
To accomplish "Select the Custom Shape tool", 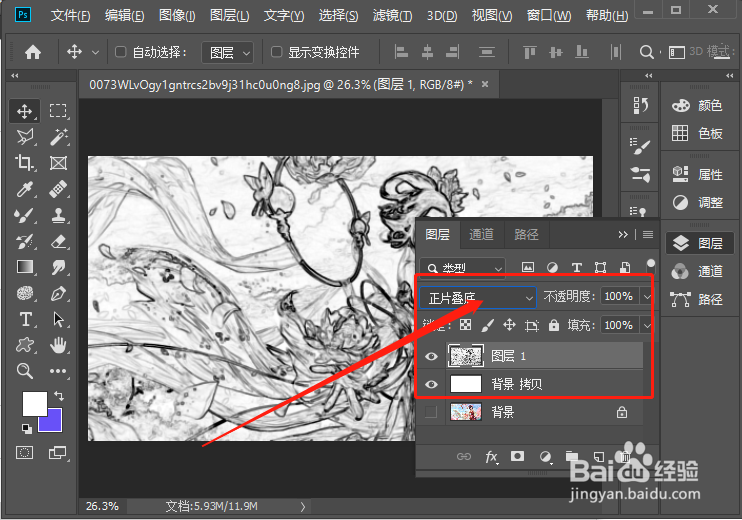I will coord(25,345).
